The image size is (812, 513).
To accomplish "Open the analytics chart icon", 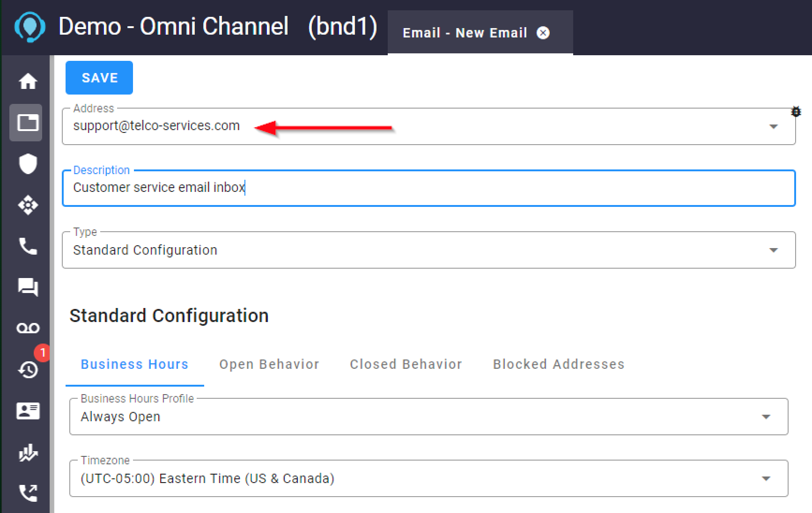I will tap(28, 453).
